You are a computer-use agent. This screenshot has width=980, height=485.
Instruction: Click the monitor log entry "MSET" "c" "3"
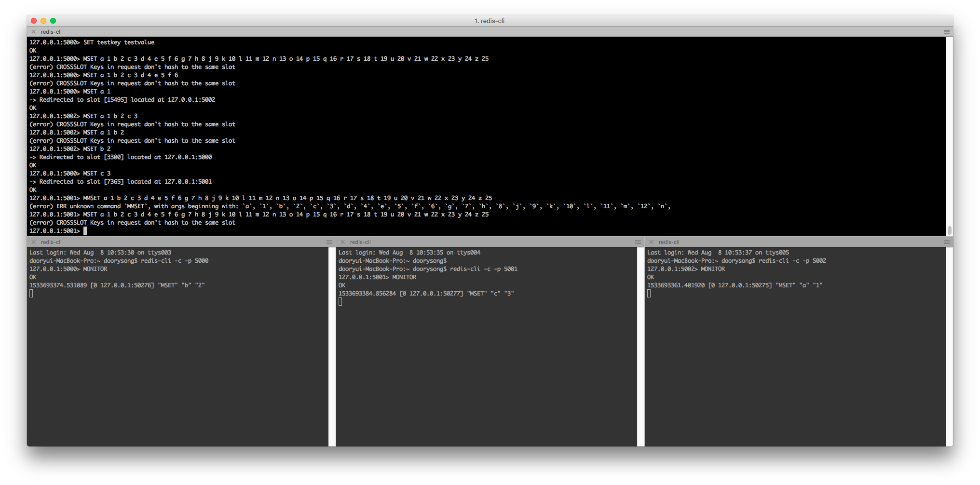(x=426, y=294)
